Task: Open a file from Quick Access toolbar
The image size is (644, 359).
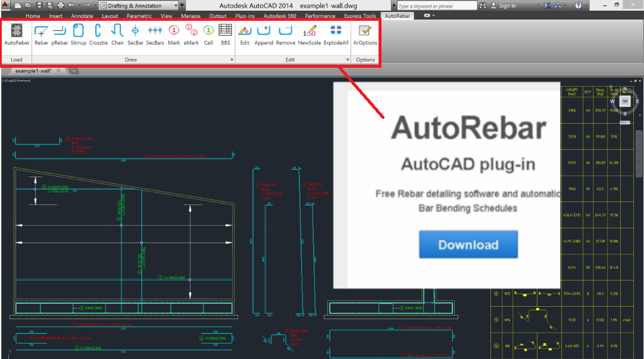Action: click(29, 5)
